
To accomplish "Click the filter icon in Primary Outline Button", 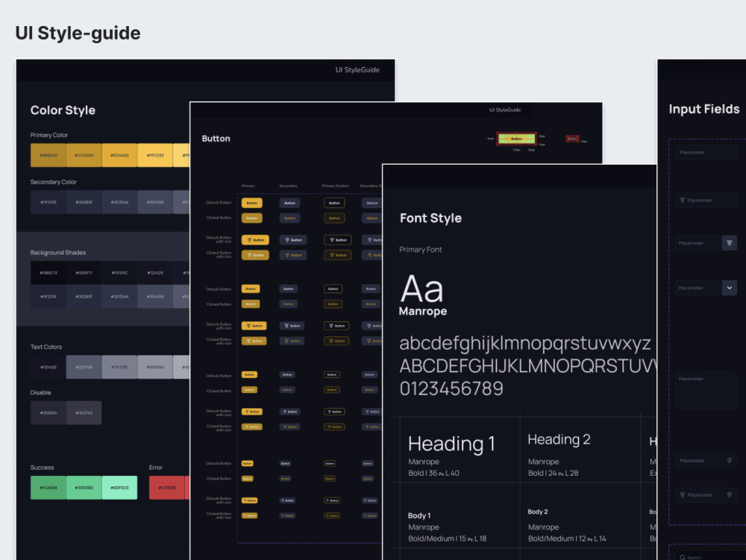I will coord(331,240).
